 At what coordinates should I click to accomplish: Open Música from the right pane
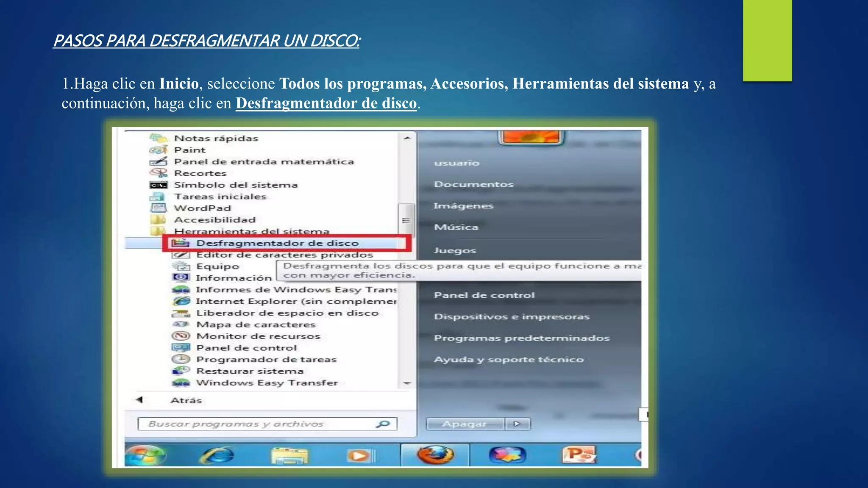pos(456,227)
